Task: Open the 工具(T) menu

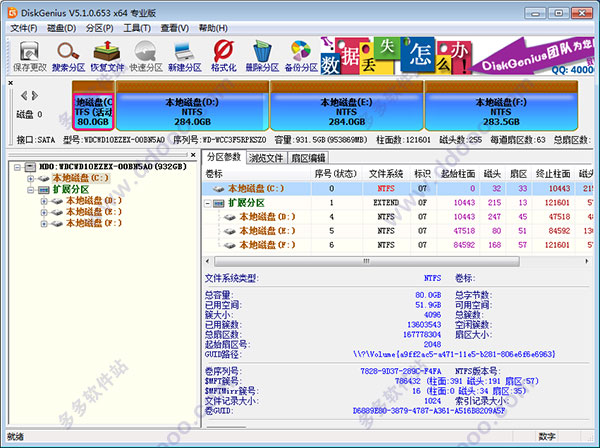Action: (x=137, y=28)
